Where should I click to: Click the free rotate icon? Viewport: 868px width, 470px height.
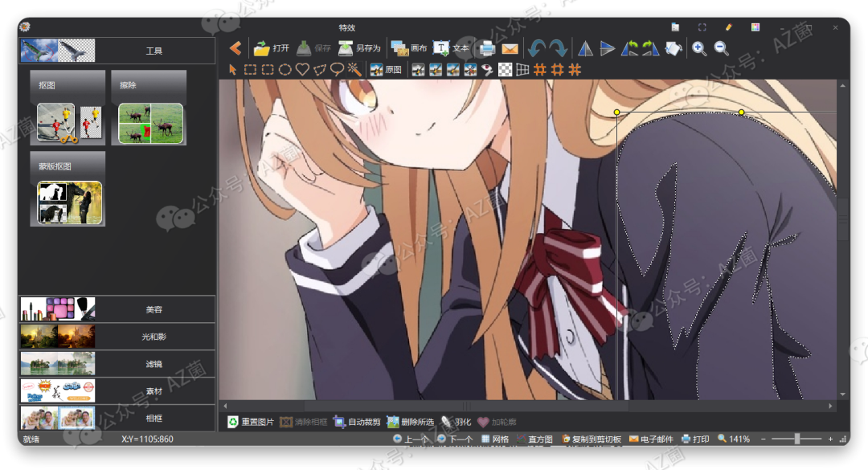673,49
